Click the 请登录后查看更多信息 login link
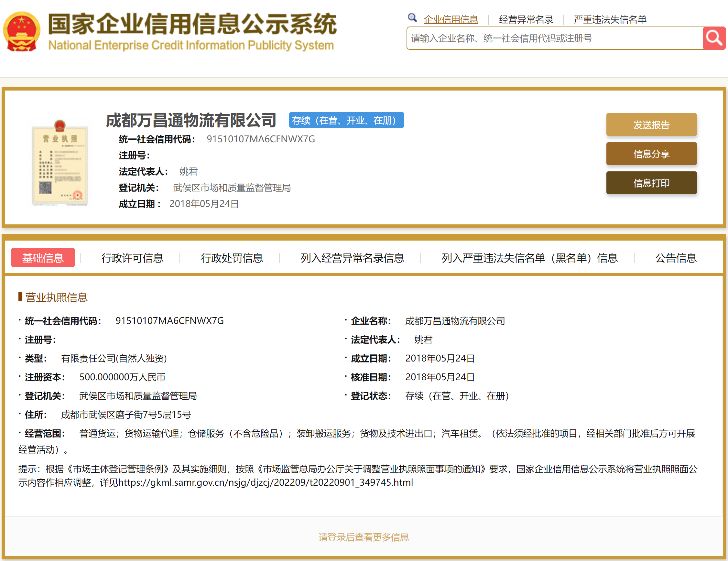 [x=363, y=537]
